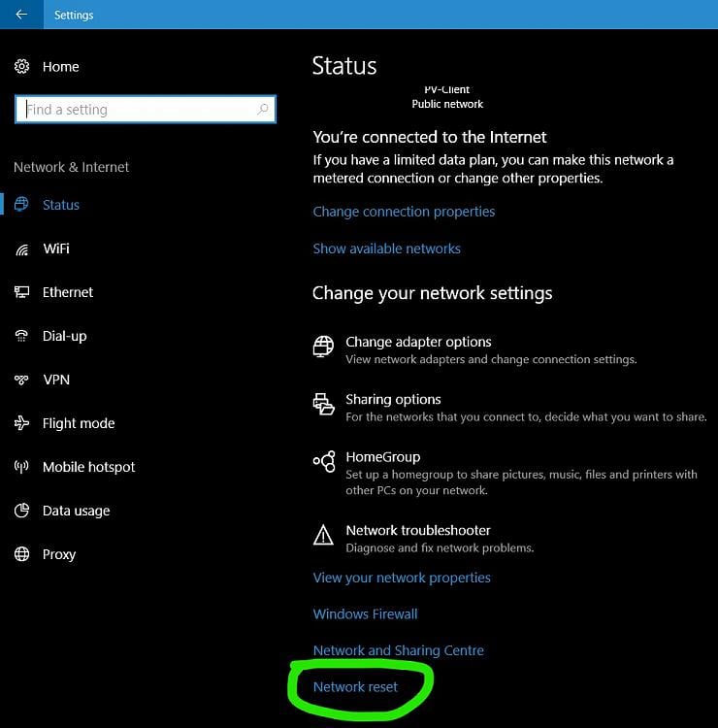Open Change connection properties link
Viewport: 718px width, 728px height.
pos(404,212)
